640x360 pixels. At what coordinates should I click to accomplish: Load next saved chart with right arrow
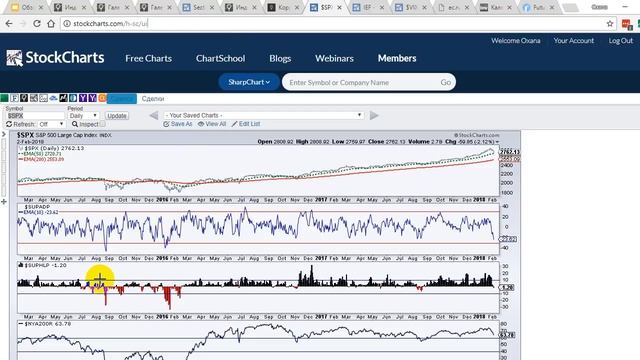pos(374,116)
